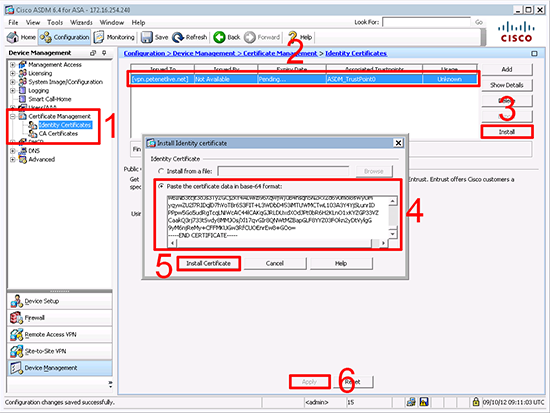Click the Add button
Image resolution: width=550 pixels, height=413 pixels.
[507, 69]
